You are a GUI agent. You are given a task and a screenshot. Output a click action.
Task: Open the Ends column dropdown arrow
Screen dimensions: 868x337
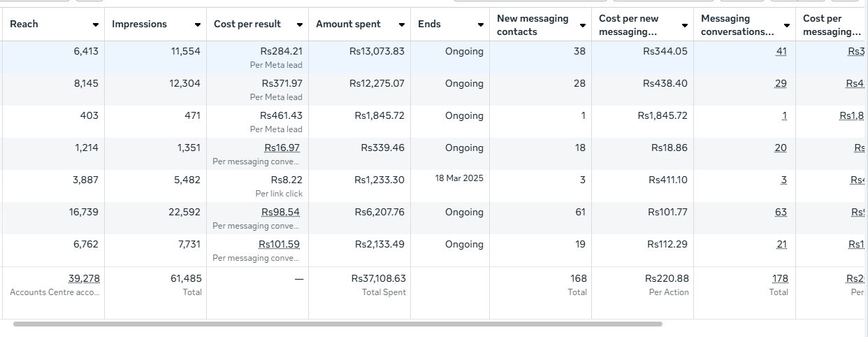tap(480, 25)
